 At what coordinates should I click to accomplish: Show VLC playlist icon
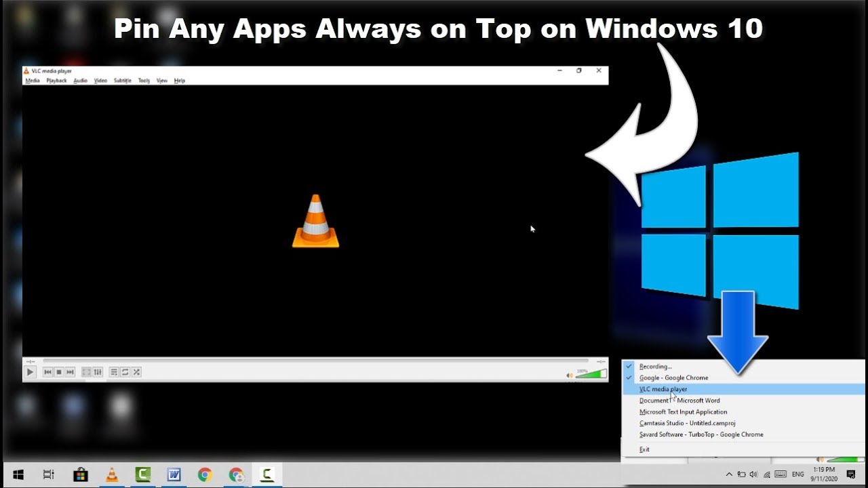(x=114, y=372)
